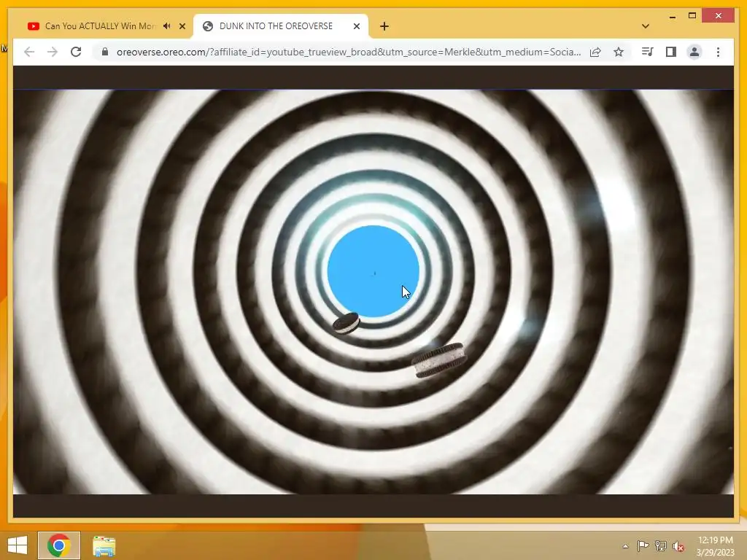Open the media controls icon
This screenshot has height=560, width=747.
tap(648, 52)
